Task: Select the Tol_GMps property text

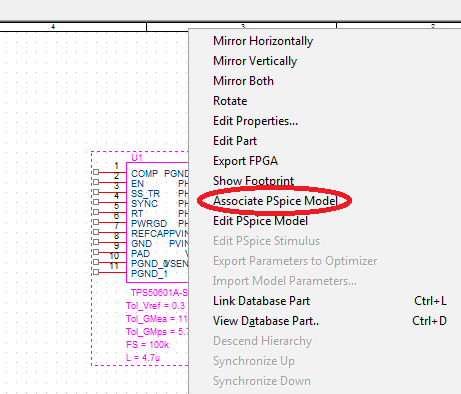Action: coord(157,332)
